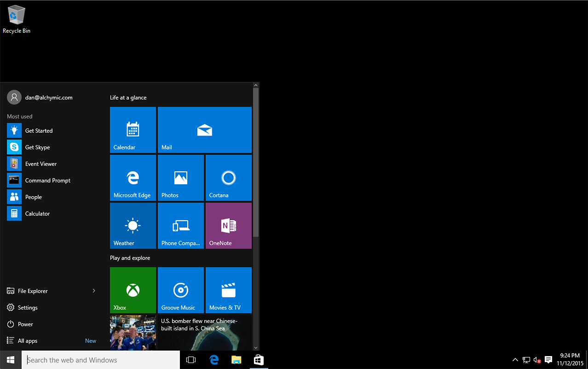Click the dan@alchymic.com user account

coord(48,98)
